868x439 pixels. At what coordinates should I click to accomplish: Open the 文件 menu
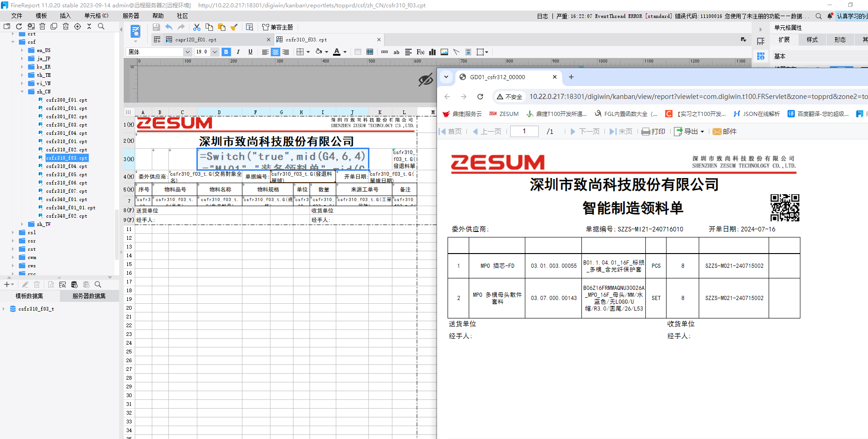(x=17, y=16)
